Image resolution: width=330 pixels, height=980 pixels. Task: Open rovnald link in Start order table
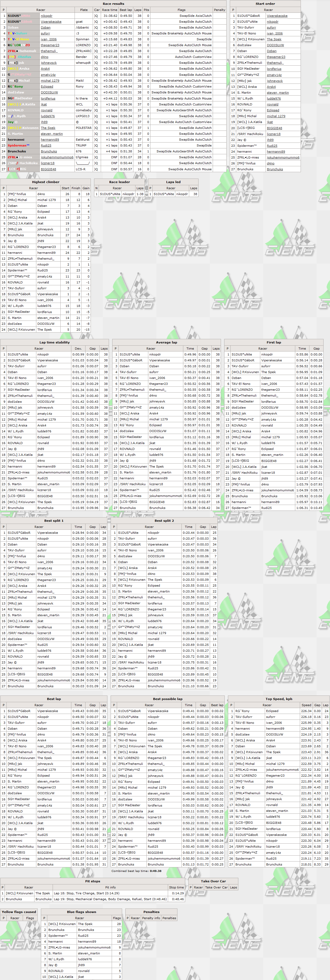[273, 104]
